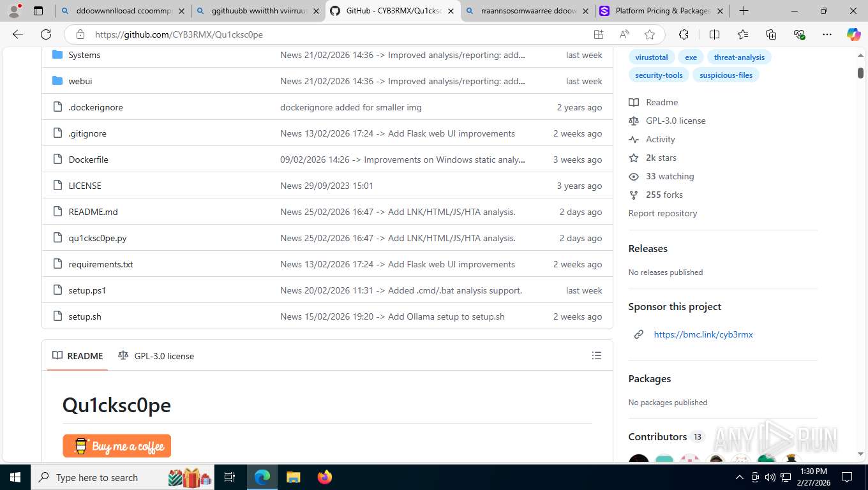Screen dimensions: 868x490
Task: View 33 watching link
Action: click(x=661, y=176)
